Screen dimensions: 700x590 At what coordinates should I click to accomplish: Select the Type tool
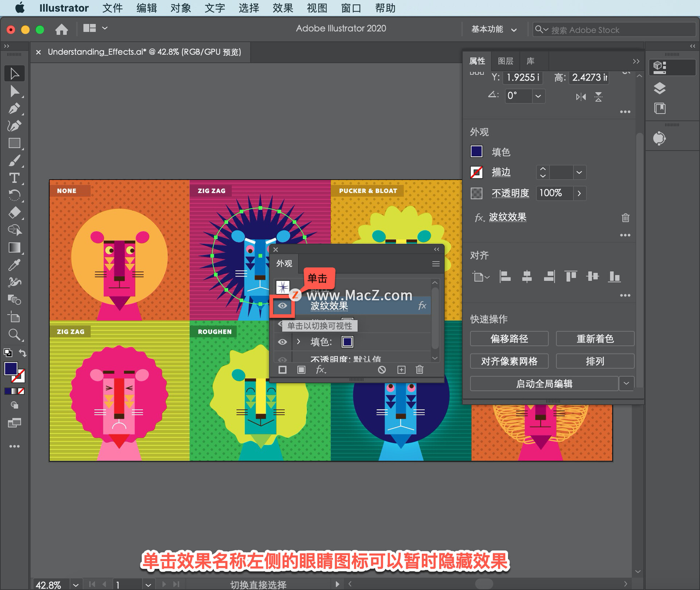tap(15, 178)
